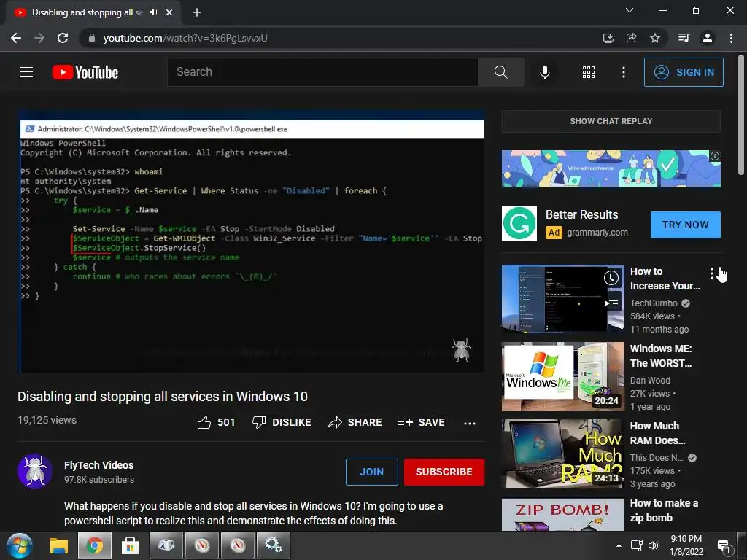Open a new tab with plus button
The height and width of the screenshot is (560, 747).
pyautogui.click(x=197, y=12)
